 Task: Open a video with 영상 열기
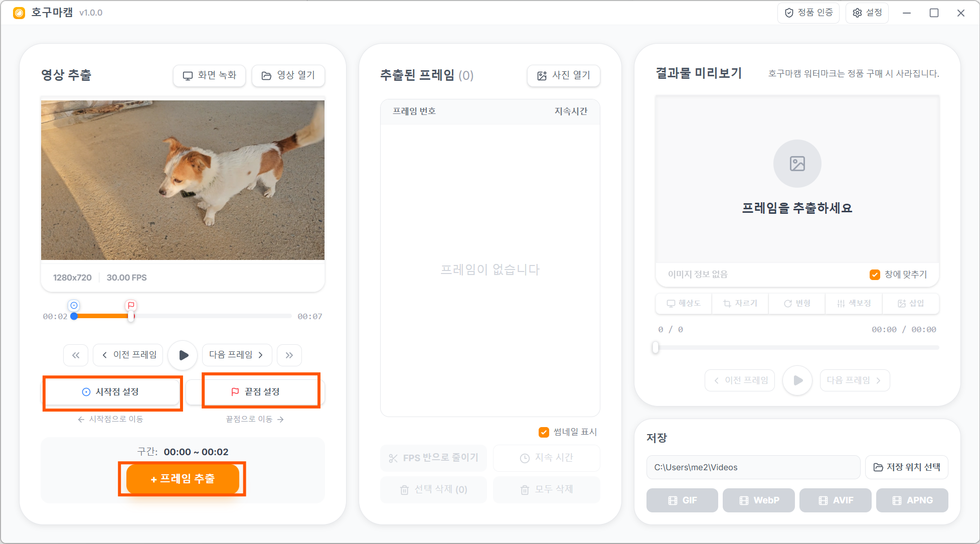click(x=288, y=76)
